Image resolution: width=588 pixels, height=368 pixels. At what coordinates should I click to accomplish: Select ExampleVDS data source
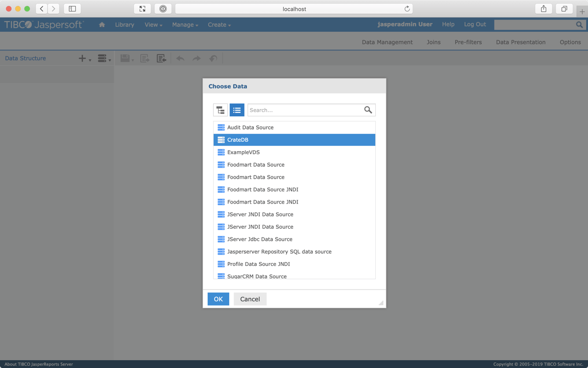[244, 152]
